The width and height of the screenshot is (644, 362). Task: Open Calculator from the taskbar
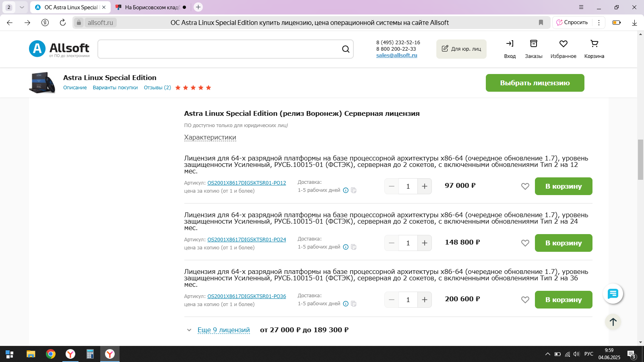(90, 354)
